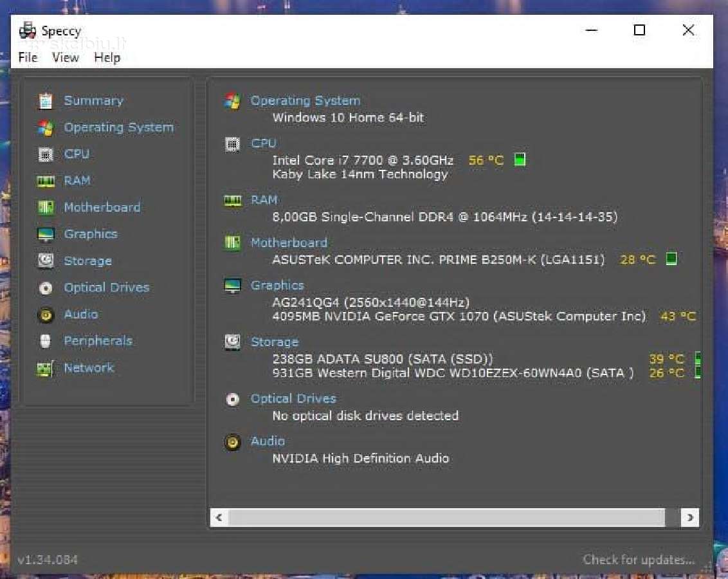Open the Audio heading link in summary
The height and width of the screenshot is (579, 728).
[x=268, y=441]
